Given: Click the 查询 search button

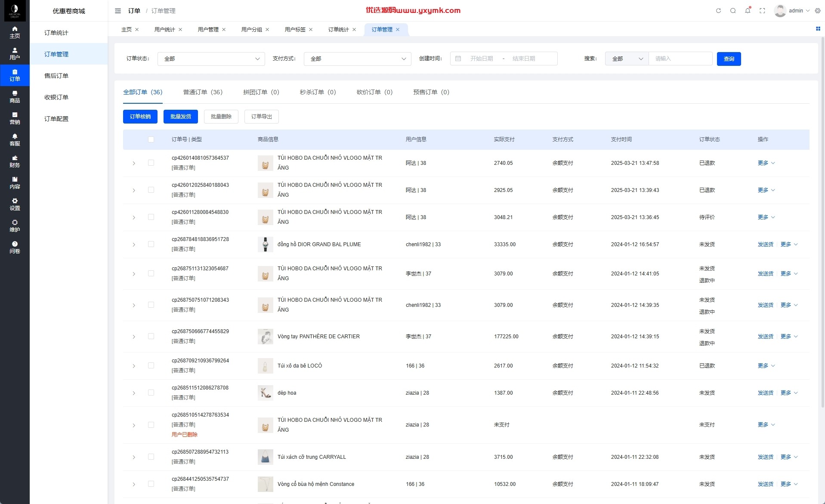Looking at the screenshot, I should [729, 59].
